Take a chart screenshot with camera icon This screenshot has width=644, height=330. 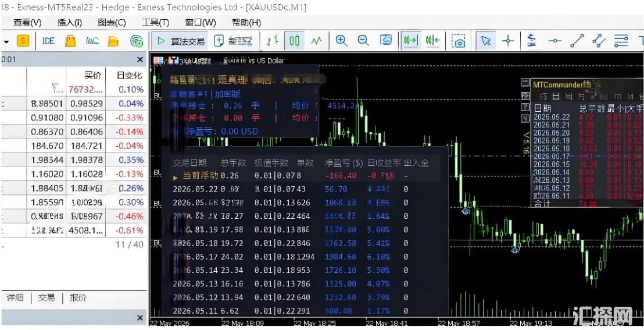pos(459,41)
